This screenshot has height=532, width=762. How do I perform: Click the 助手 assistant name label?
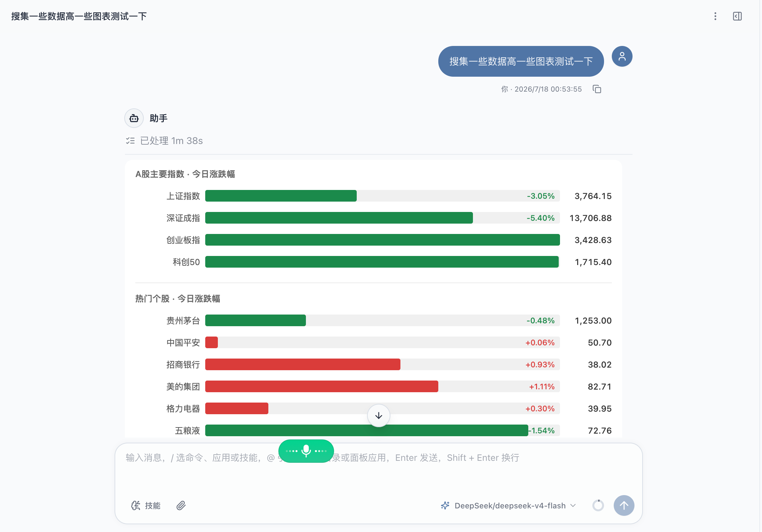tap(159, 118)
